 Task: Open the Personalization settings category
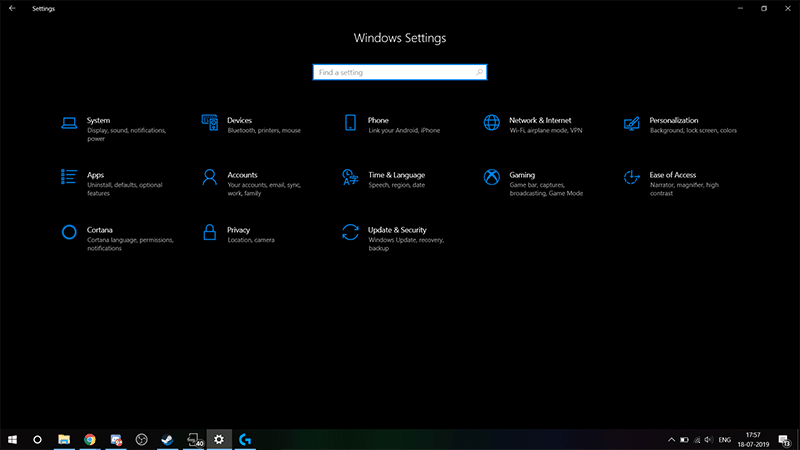pyautogui.click(x=681, y=125)
